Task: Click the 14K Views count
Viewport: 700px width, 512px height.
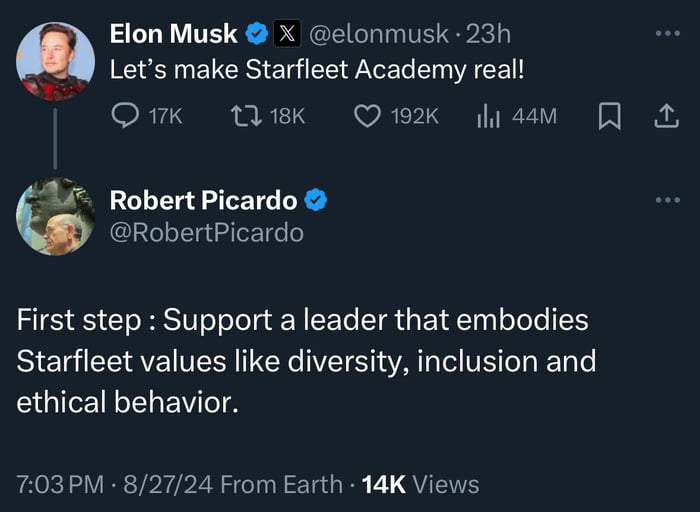Action: (x=420, y=485)
